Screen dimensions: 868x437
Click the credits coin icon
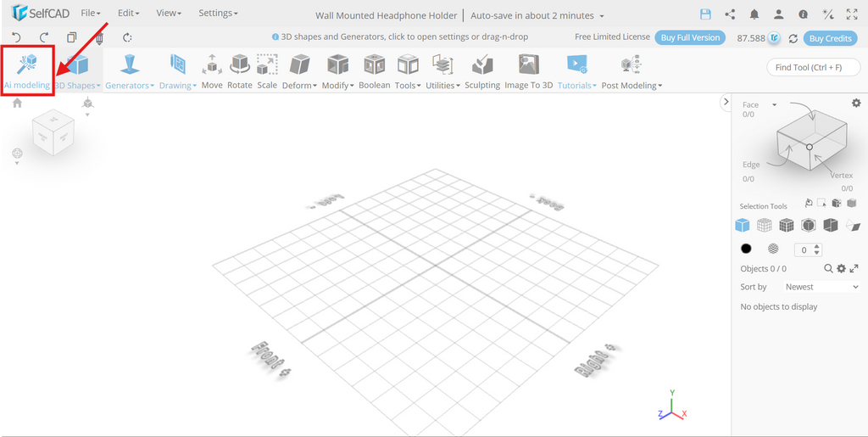click(x=775, y=38)
